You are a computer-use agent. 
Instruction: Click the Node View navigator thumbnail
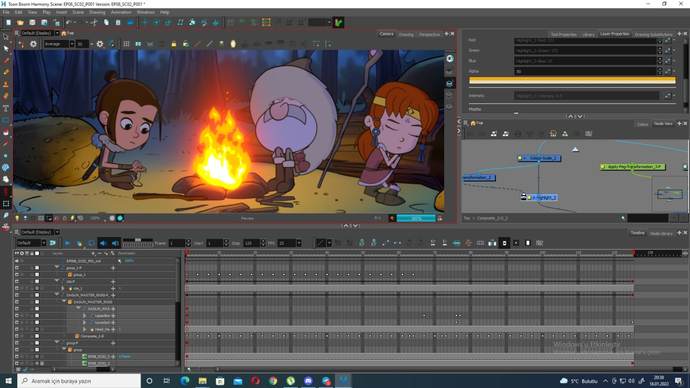[x=669, y=194]
